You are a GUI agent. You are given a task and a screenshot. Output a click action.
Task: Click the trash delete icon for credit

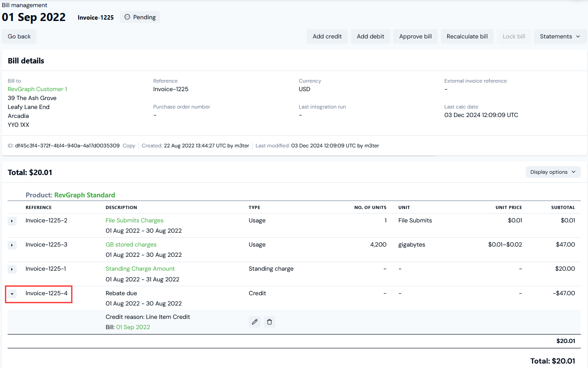[269, 322]
